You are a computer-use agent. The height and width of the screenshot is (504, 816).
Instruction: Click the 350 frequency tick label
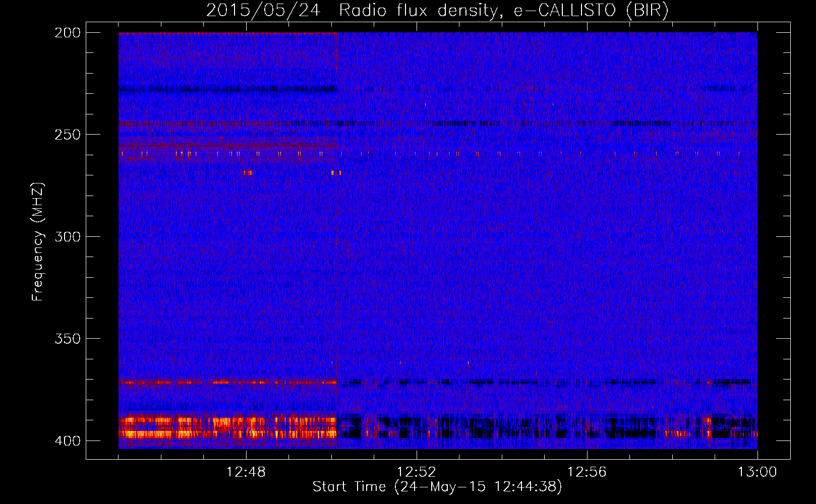pyautogui.click(x=67, y=339)
